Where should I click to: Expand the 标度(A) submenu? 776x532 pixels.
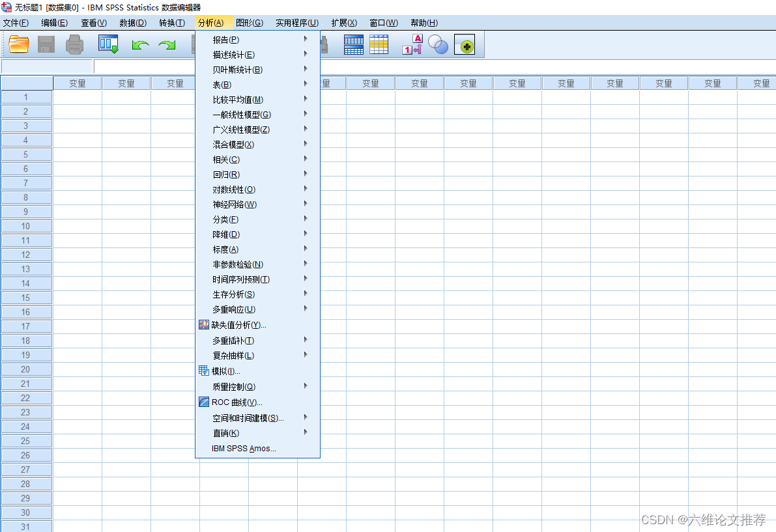258,249
